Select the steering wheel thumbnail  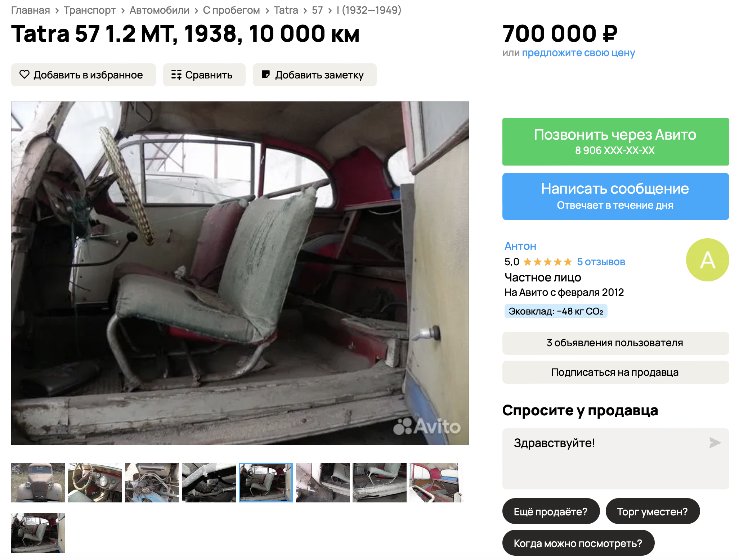[x=95, y=483]
